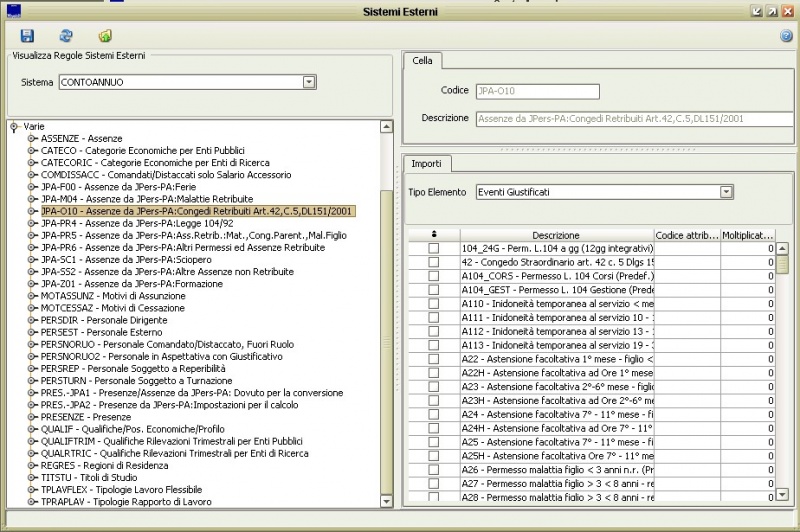Collapse the Varie tree root node
Viewport: 800px width, 532px height.
pyautogui.click(x=14, y=126)
